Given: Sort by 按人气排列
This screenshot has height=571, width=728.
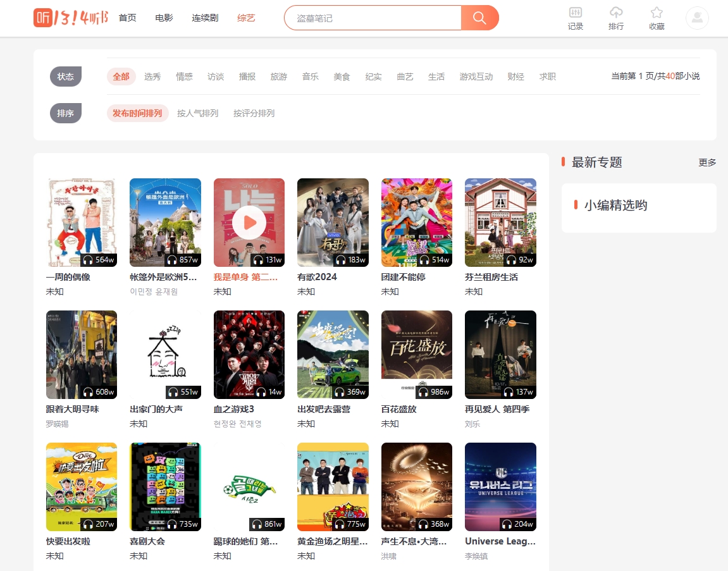Looking at the screenshot, I should [x=197, y=113].
